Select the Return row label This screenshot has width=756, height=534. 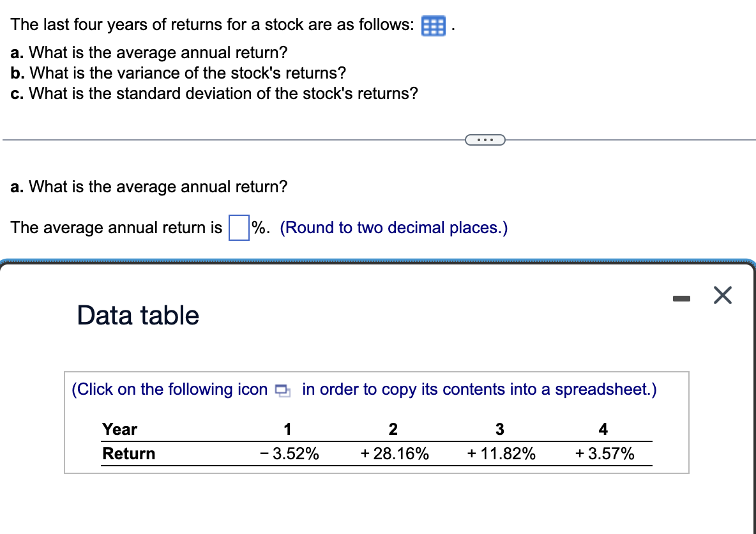pos(128,454)
